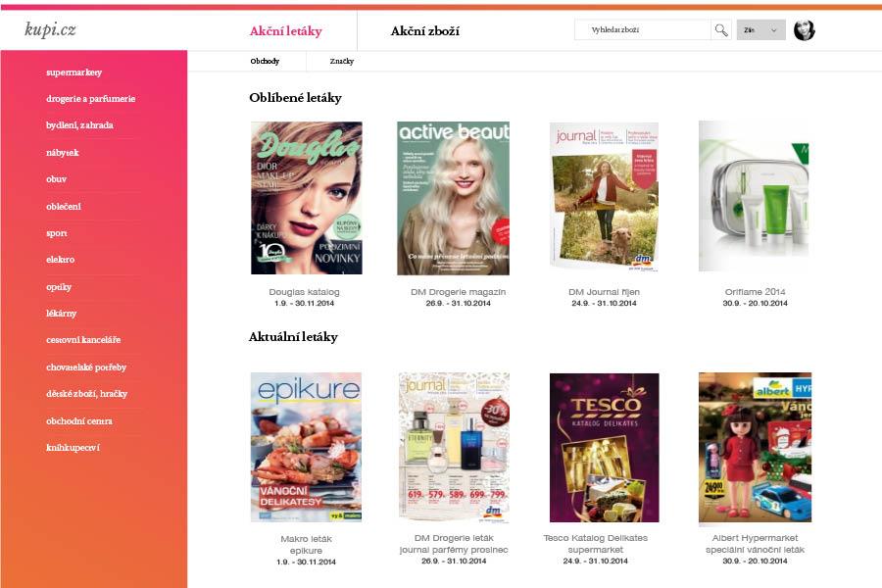
Task: Open the Douglas katalog flyer cover
Action: tap(307, 198)
